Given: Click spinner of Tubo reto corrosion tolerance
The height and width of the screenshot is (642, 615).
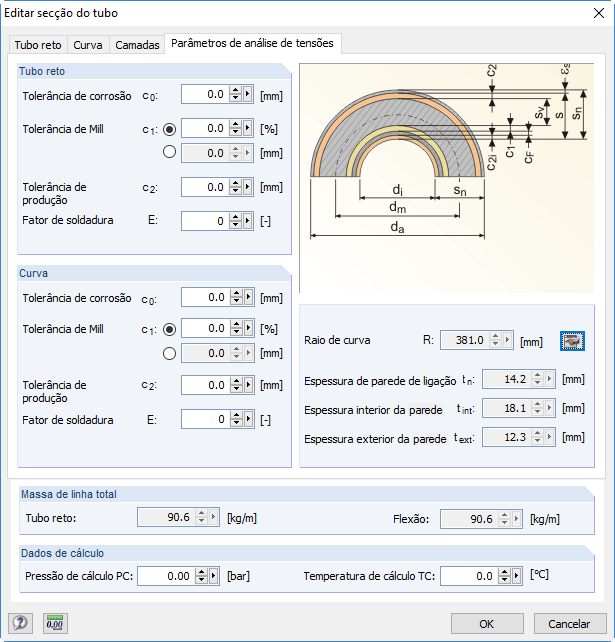Looking at the screenshot, I should [x=235, y=94].
